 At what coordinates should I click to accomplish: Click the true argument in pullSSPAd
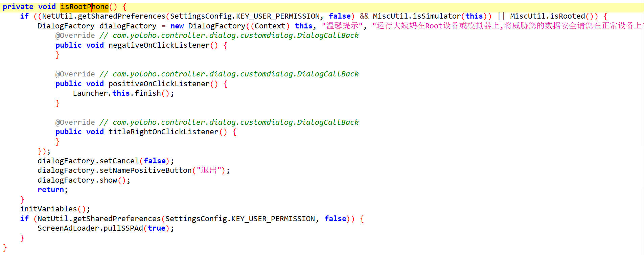156,228
